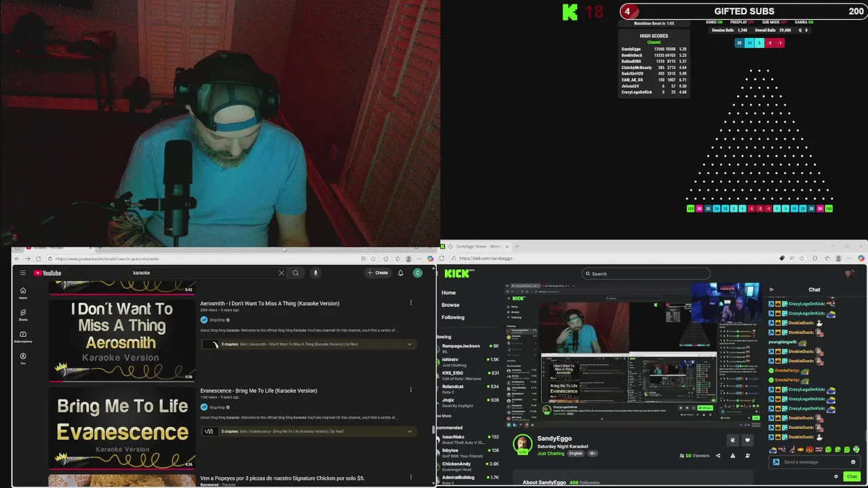868x488 pixels.
Task: Click the green Chat send button
Action: click(x=852, y=476)
